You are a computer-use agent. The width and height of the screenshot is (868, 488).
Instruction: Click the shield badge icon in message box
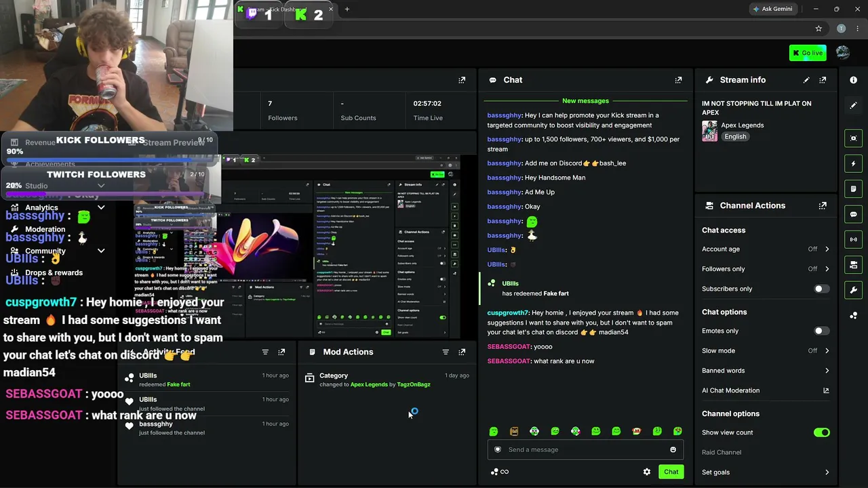[498, 449]
